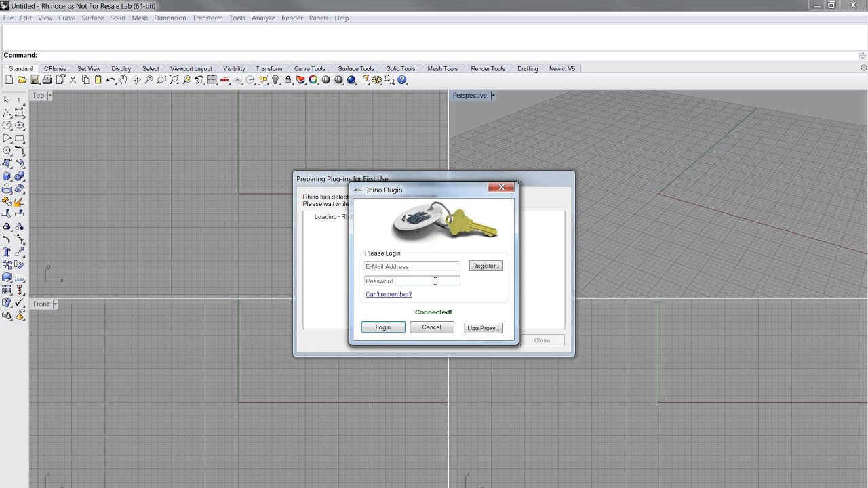Save the model with the floppy disk icon
The height and width of the screenshot is (488, 868).
tap(35, 80)
